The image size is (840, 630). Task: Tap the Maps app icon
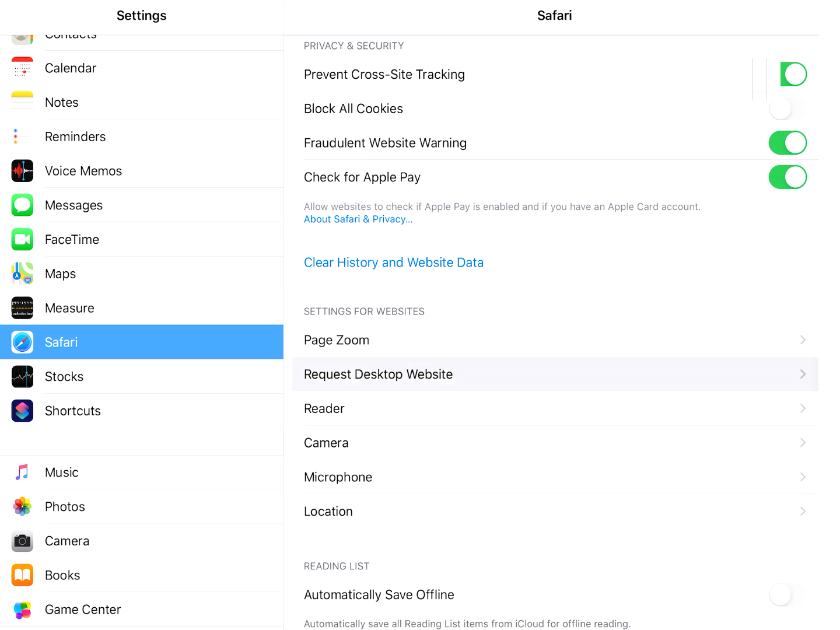click(22, 274)
